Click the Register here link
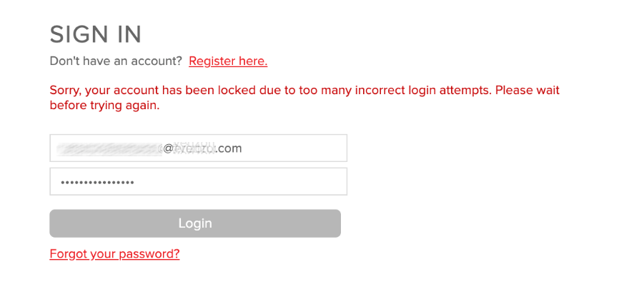Viewport: 644px width, 284px height. coord(228,61)
